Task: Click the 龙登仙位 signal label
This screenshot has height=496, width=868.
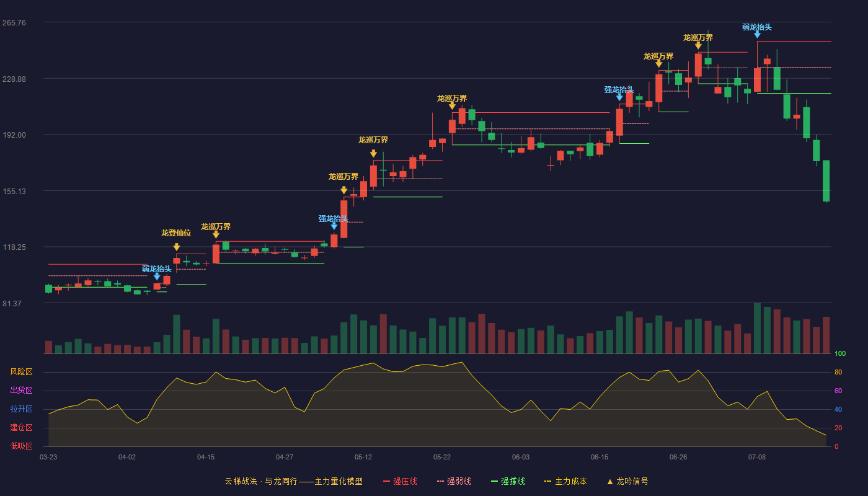Action: tap(176, 233)
